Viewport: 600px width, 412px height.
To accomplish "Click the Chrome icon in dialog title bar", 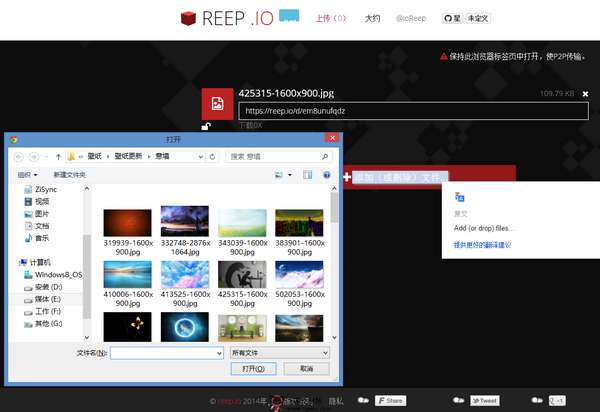I will [14, 139].
